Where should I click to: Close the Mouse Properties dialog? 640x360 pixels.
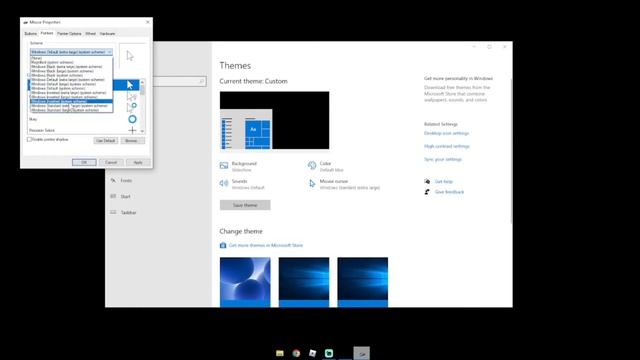pos(148,22)
